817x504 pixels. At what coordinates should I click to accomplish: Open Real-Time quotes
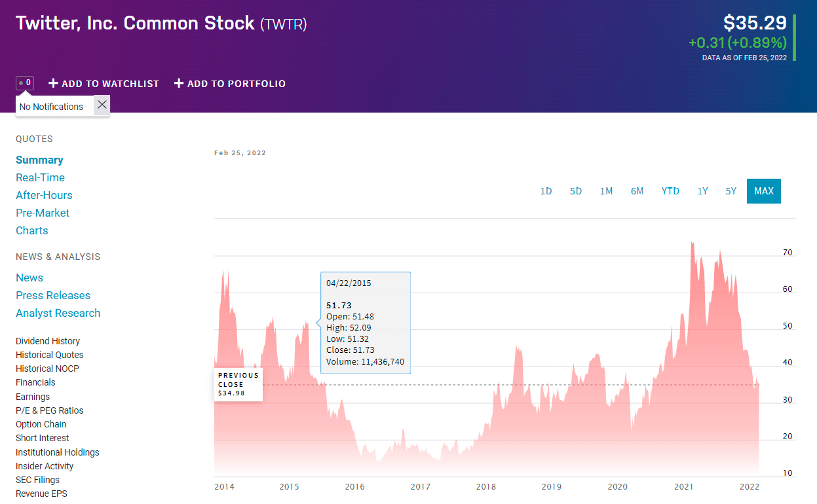(x=40, y=177)
